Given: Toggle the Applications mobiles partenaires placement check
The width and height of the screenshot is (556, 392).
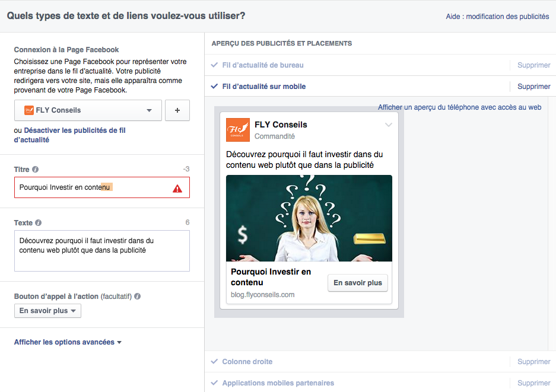Looking at the screenshot, I should tap(214, 383).
